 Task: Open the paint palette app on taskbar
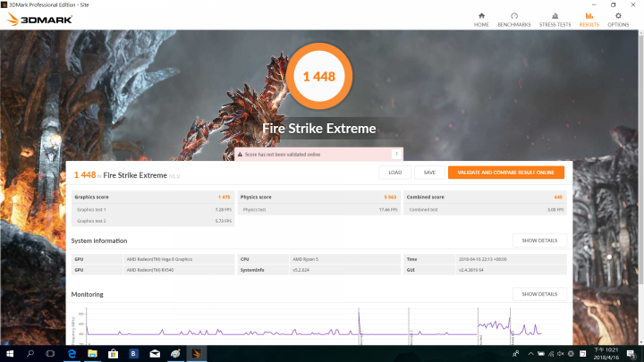[x=175, y=354]
